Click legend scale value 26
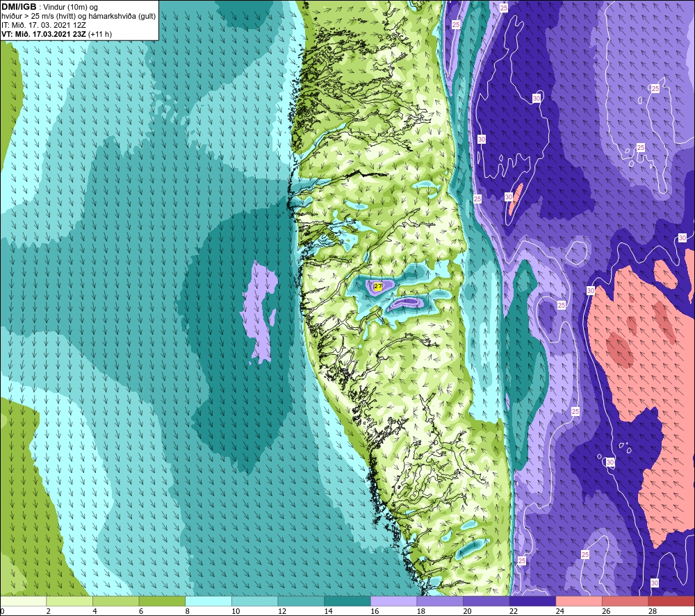The image size is (695, 616). click(606, 611)
